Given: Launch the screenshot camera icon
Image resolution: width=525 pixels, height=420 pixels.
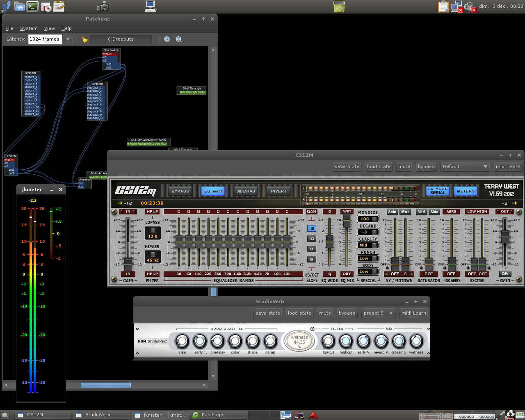Looking at the screenshot, I should 103,7.
